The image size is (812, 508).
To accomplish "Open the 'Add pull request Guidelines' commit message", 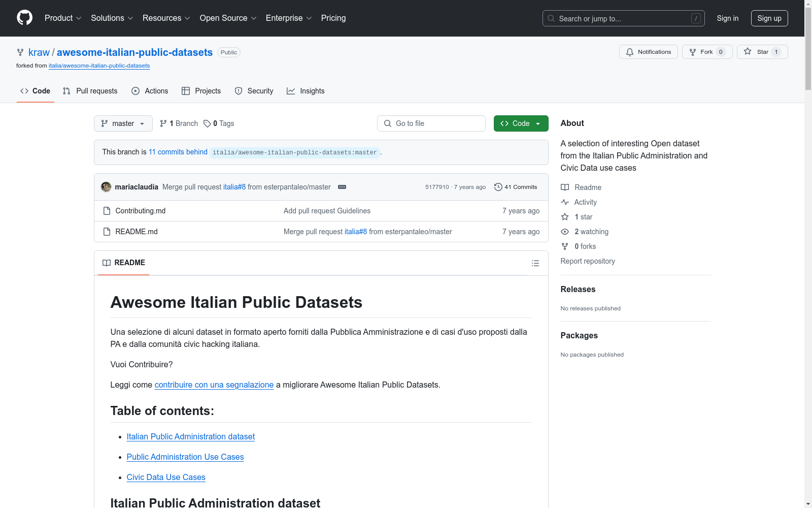I will [327, 211].
